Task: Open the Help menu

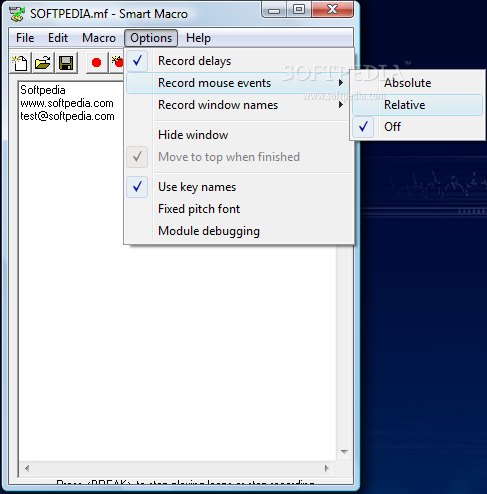Action: coord(198,38)
